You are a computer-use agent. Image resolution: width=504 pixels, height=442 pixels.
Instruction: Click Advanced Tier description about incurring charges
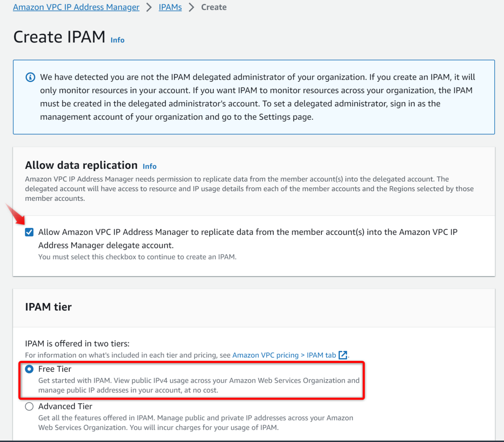pos(196,423)
